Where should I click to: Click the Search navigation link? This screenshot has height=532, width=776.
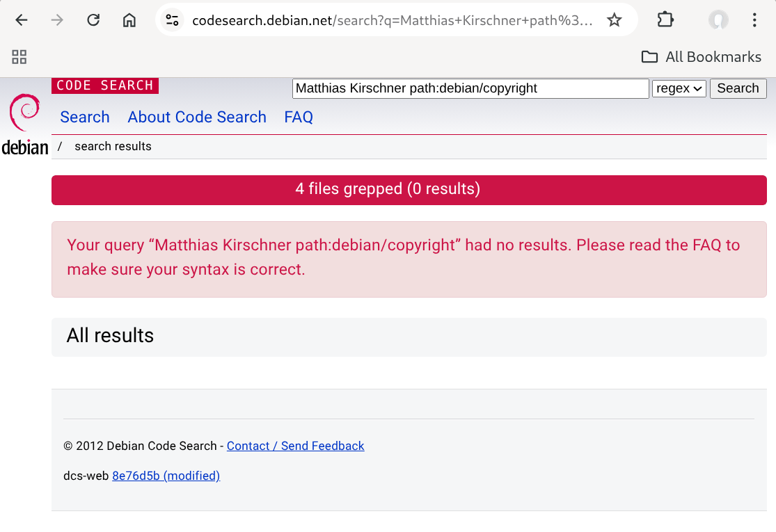[x=84, y=117]
